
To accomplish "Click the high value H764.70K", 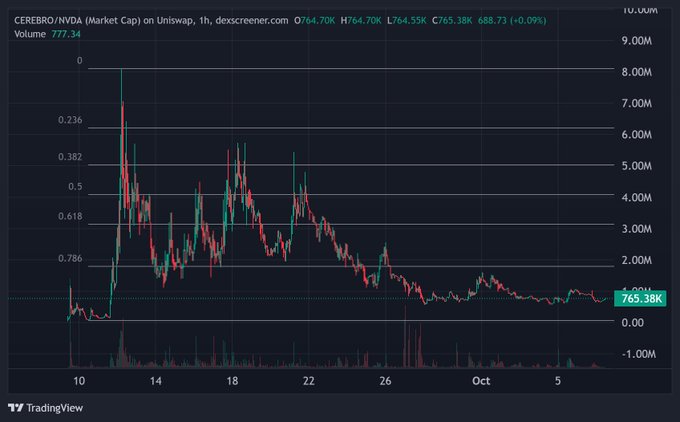I will [x=361, y=20].
